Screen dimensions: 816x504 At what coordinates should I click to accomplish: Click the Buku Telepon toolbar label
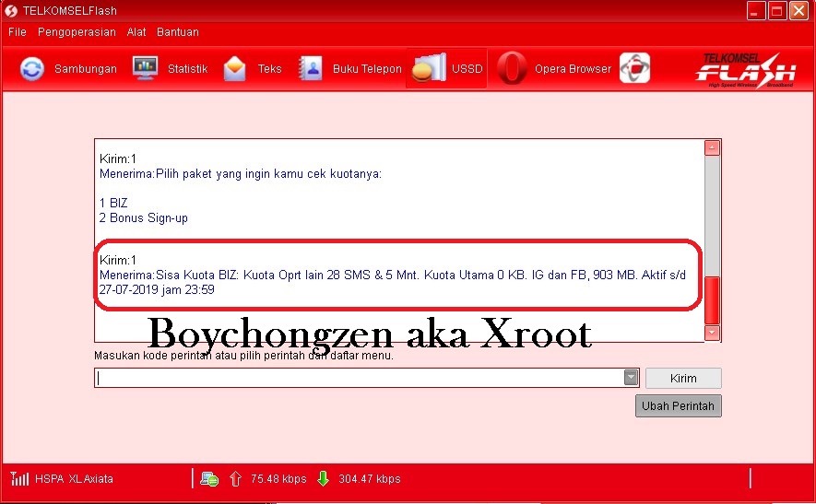click(x=367, y=69)
